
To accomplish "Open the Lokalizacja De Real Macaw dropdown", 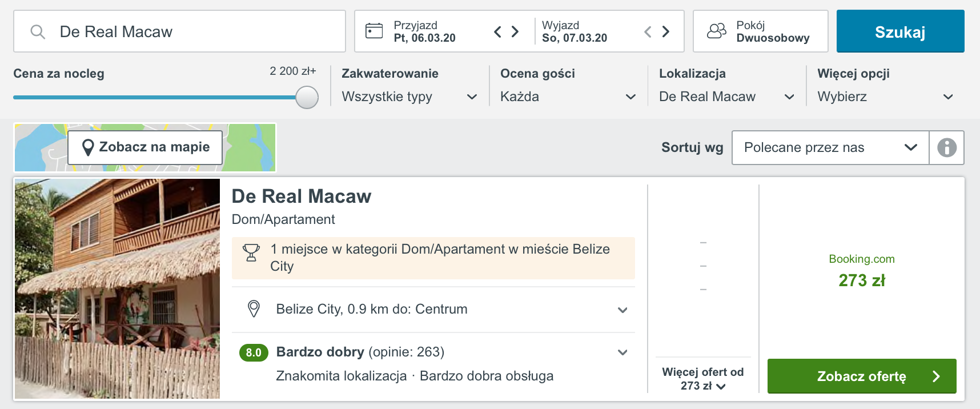I will point(726,97).
